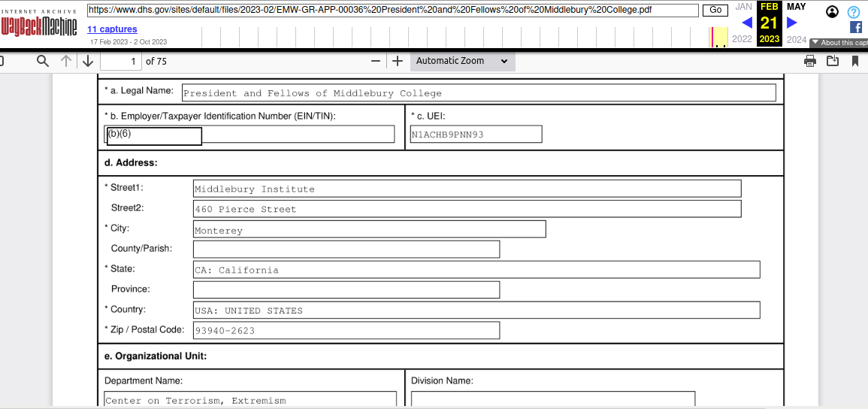Click the capture date range text
This screenshot has width=868, height=409.
[x=129, y=42]
